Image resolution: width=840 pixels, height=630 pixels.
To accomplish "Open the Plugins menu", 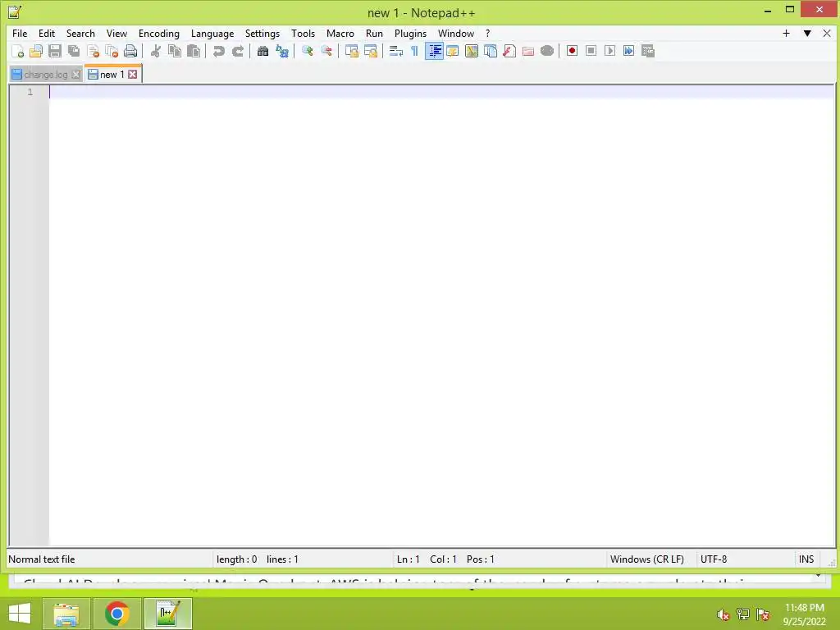I will (410, 33).
